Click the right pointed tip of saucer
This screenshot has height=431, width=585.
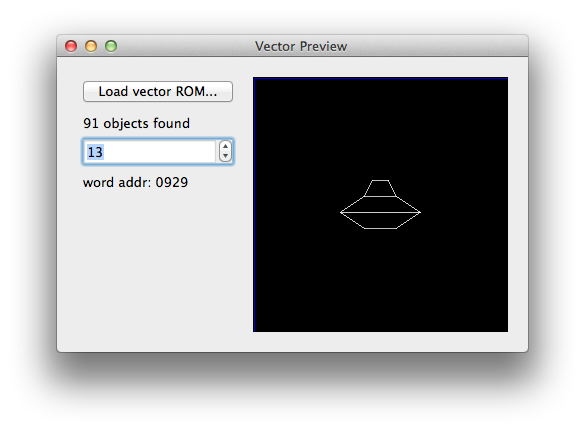pyautogui.click(x=420, y=212)
